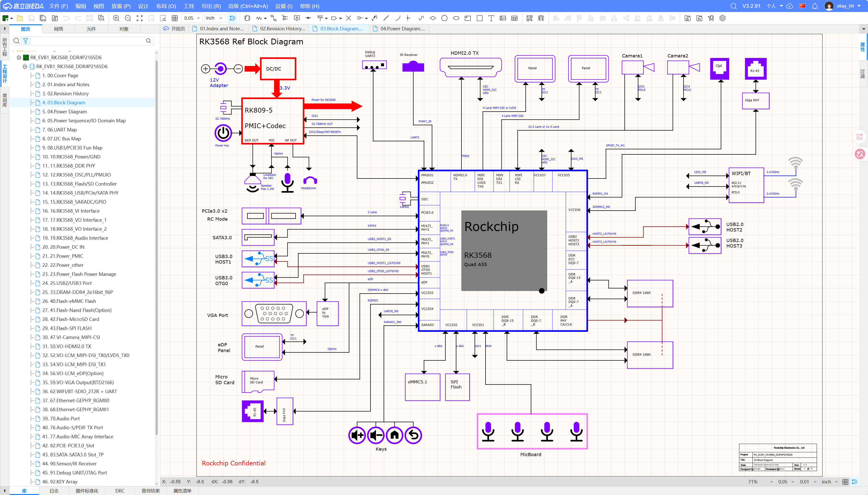Click the cloud sync status icon
Viewport: 868px width, 495px height.
tap(790, 6)
